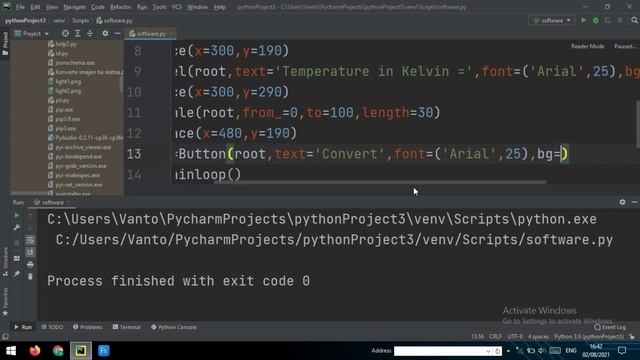Open Windows Start menu

coord(11,351)
